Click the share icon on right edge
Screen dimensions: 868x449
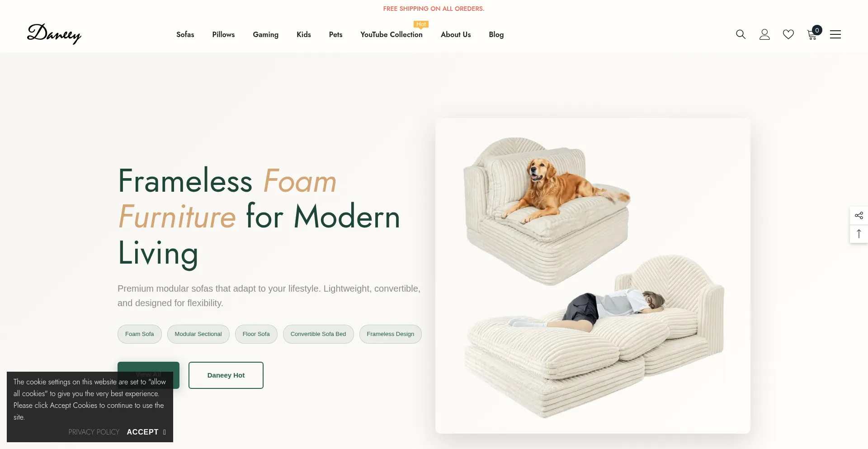tap(859, 216)
